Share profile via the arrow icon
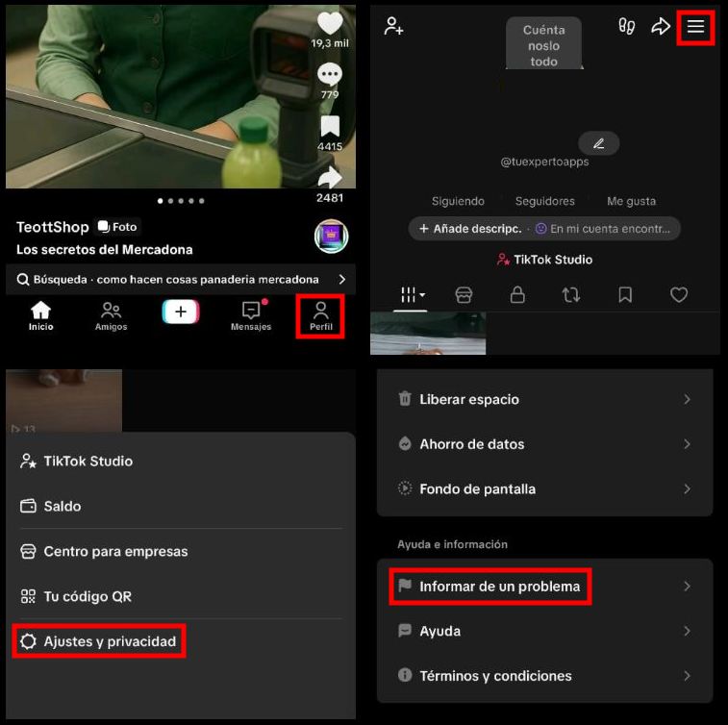This screenshot has height=725, width=728. (x=661, y=26)
